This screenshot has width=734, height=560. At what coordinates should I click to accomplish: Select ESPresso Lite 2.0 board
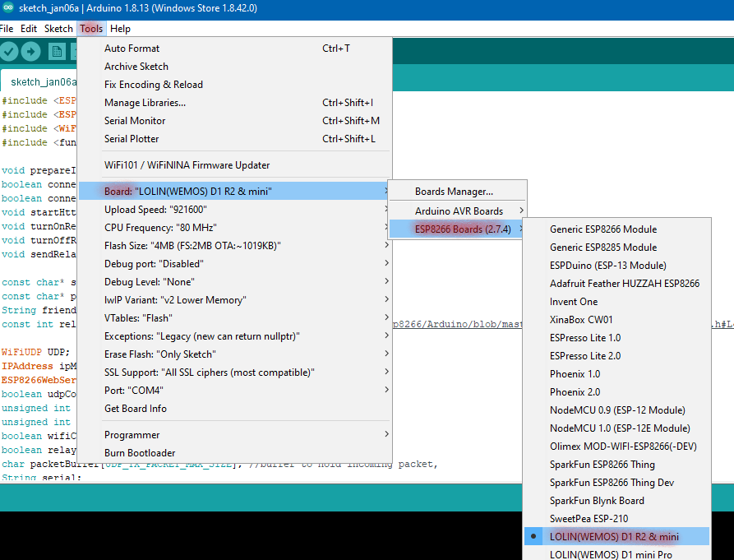click(x=616, y=356)
